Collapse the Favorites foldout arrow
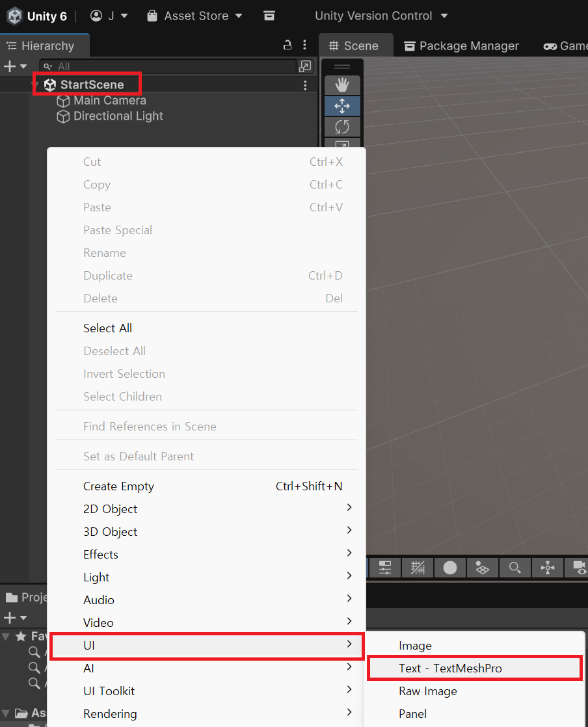This screenshot has height=727, width=588. pos(6,637)
